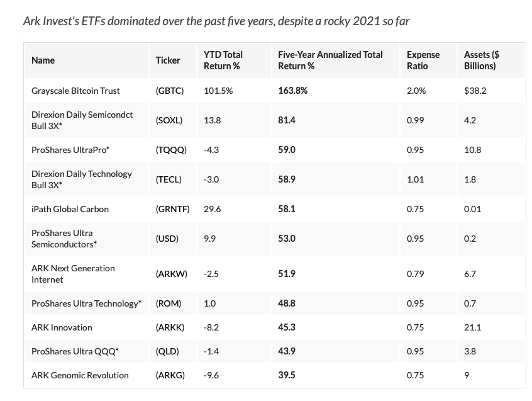The image size is (532, 401).
Task: Click the Five-Year Annualized Total Return header
Action: click(x=330, y=60)
